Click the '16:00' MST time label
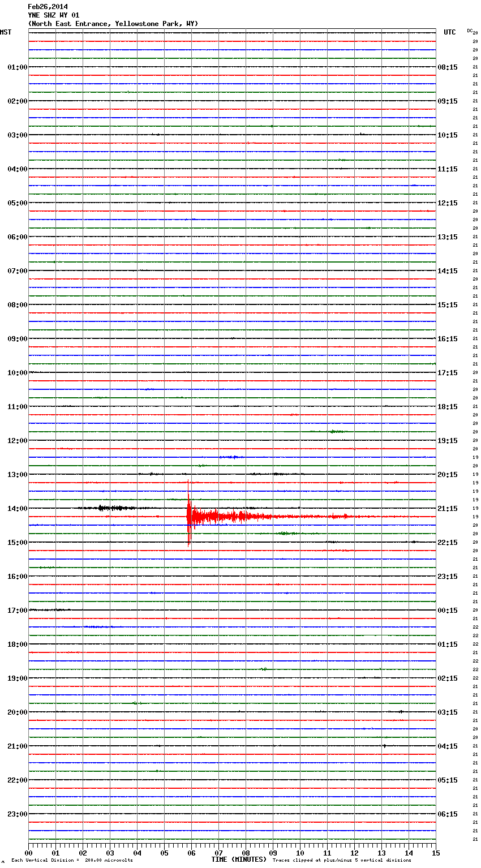481x868 pixels. pos(17,577)
